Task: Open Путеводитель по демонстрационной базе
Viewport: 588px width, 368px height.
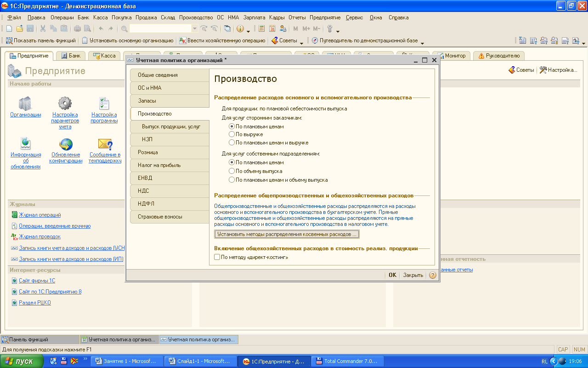Action: coord(365,40)
